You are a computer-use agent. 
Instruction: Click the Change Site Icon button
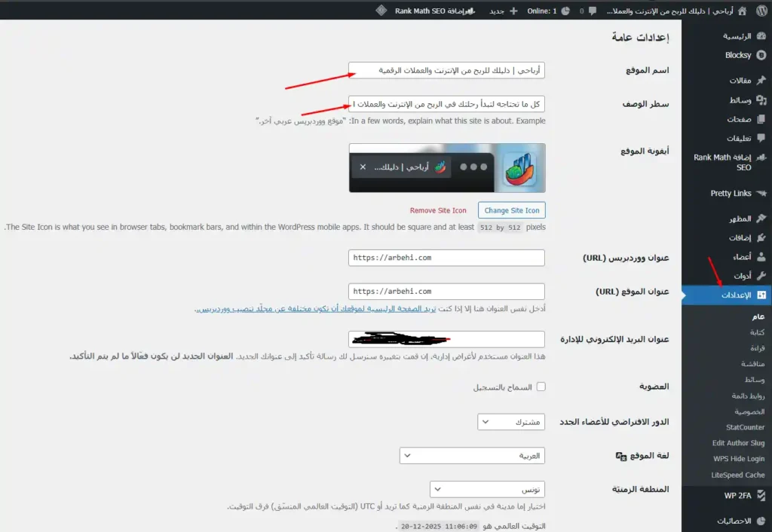512,210
